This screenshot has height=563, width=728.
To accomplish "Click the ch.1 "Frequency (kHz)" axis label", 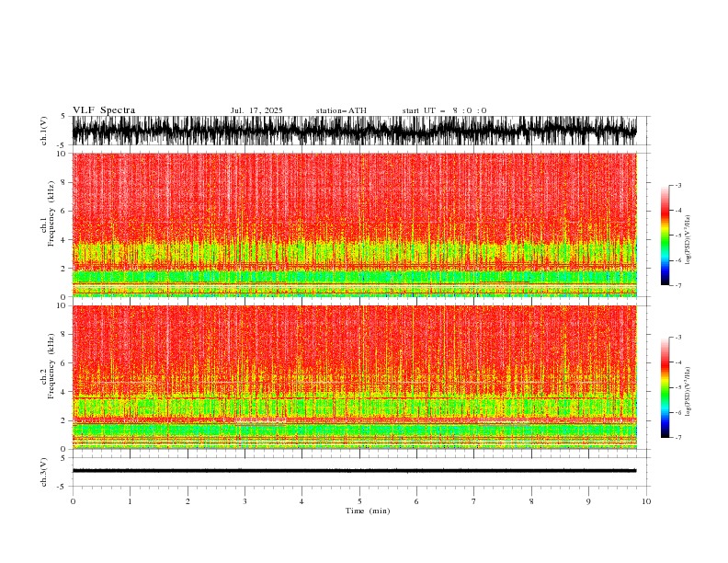I will pyautogui.click(x=51, y=213).
